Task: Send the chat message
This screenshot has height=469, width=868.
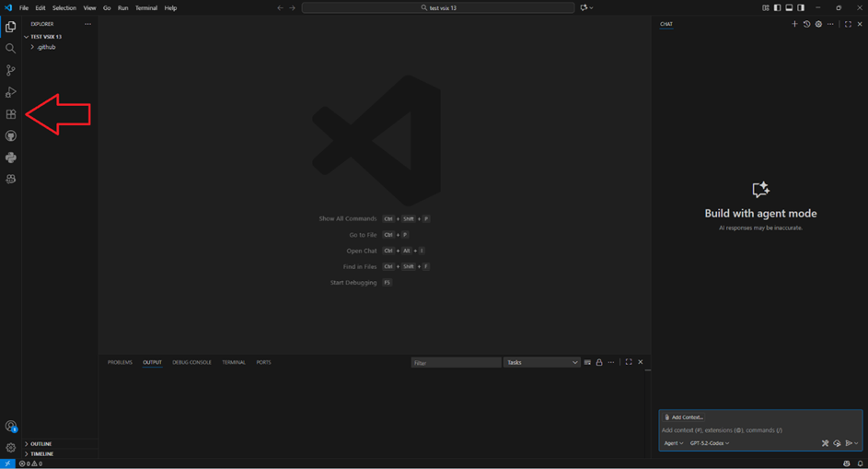Action: click(849, 443)
